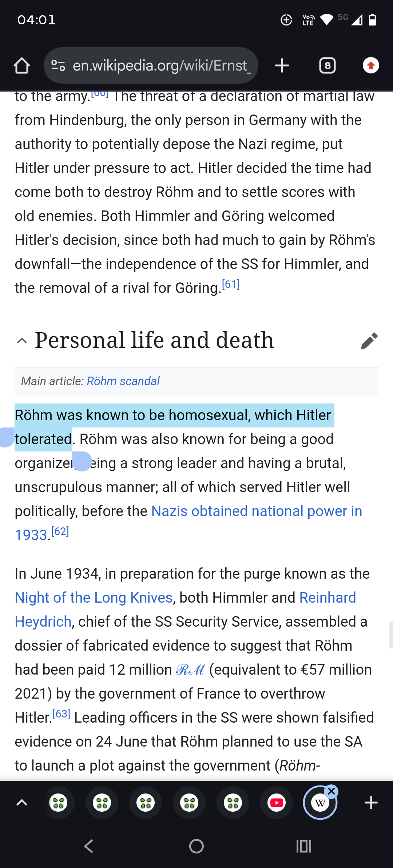
Task: Open tab switcher showing 8 tabs
Action: pos(327,66)
